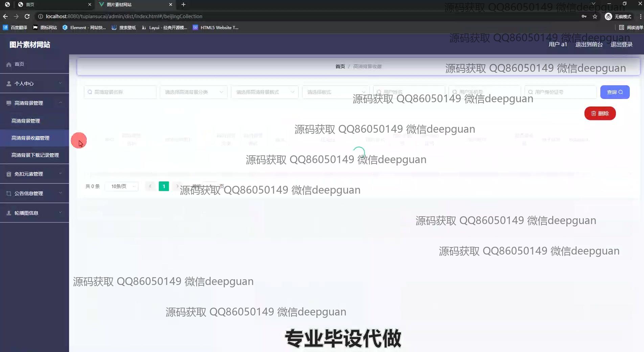
Task: Open the HTML5 Website bookmark
Action: click(216, 27)
